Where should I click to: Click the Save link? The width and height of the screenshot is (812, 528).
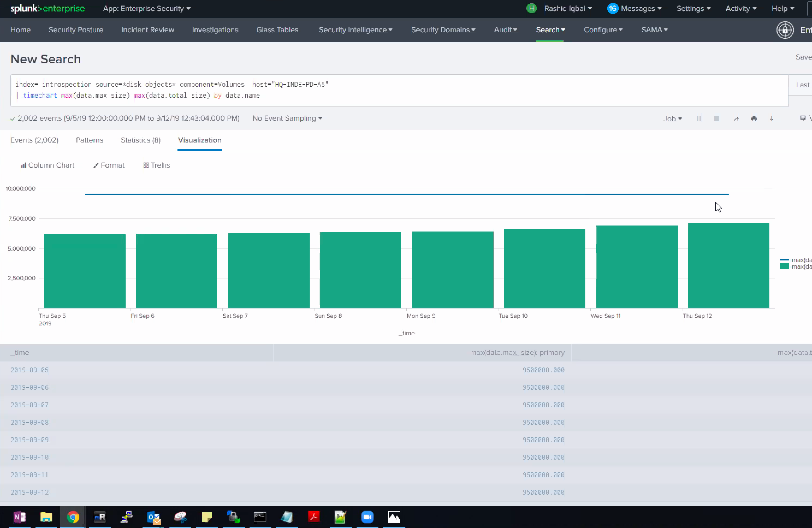click(x=803, y=57)
